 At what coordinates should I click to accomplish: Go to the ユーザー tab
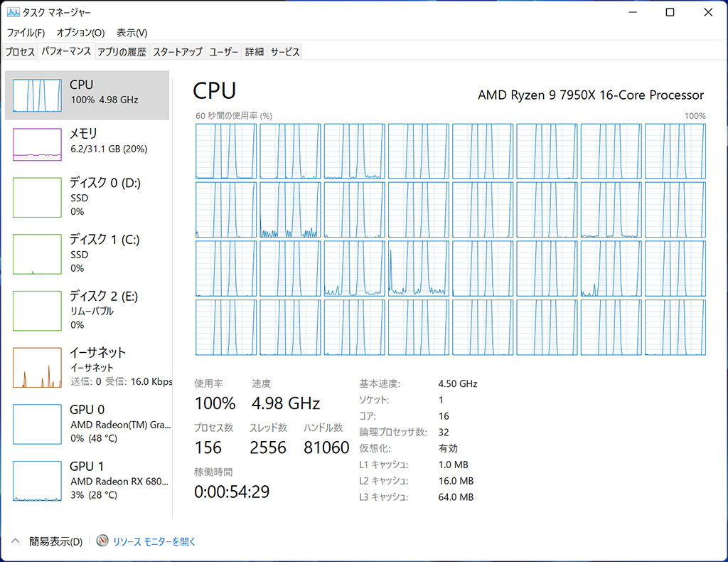point(223,52)
